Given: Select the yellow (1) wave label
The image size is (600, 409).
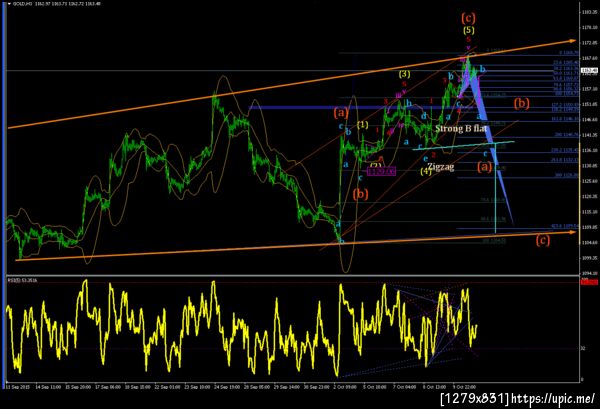Looking at the screenshot, I should [x=363, y=124].
